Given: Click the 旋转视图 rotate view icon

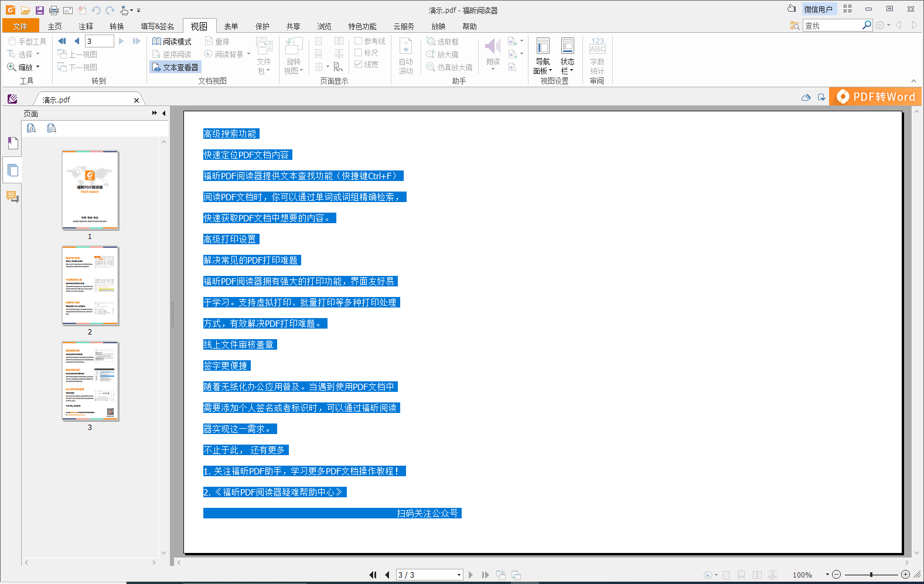Looking at the screenshot, I should tap(294, 48).
